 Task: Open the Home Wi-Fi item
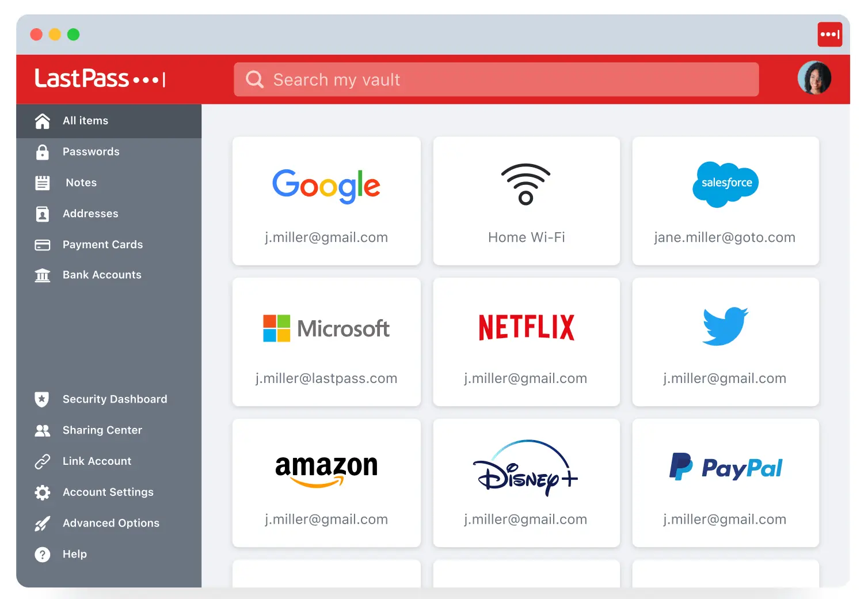click(526, 201)
